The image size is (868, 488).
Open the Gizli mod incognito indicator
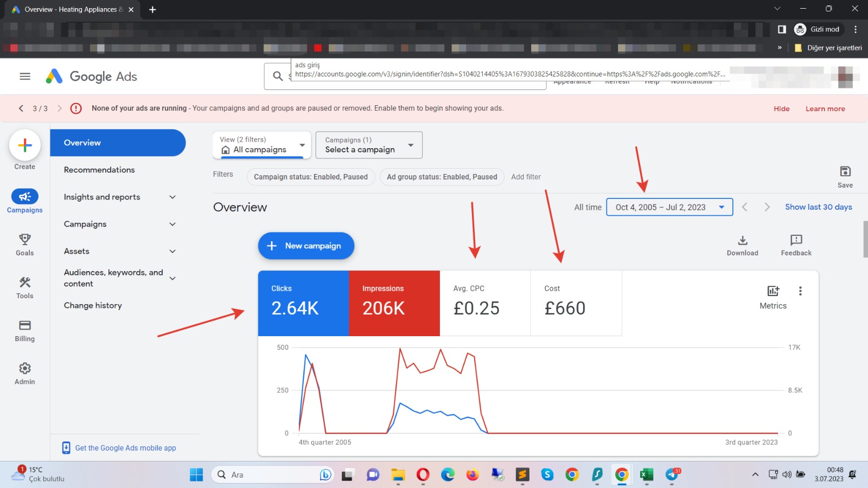tap(817, 29)
